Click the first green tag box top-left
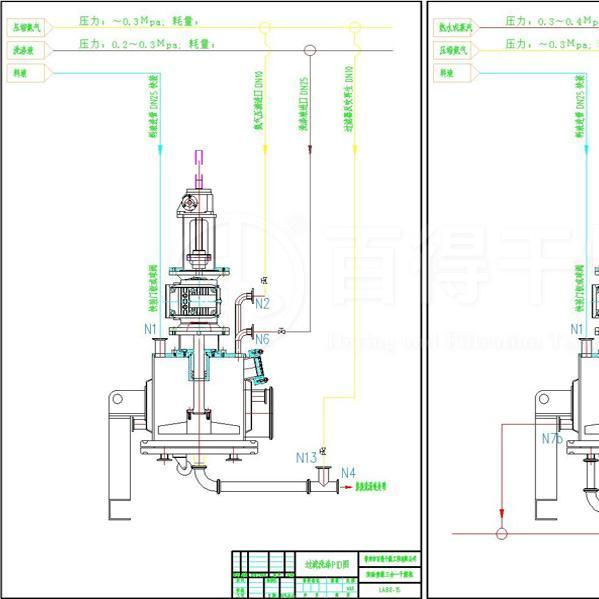Viewport: 599px width, 599px height. 26,28
